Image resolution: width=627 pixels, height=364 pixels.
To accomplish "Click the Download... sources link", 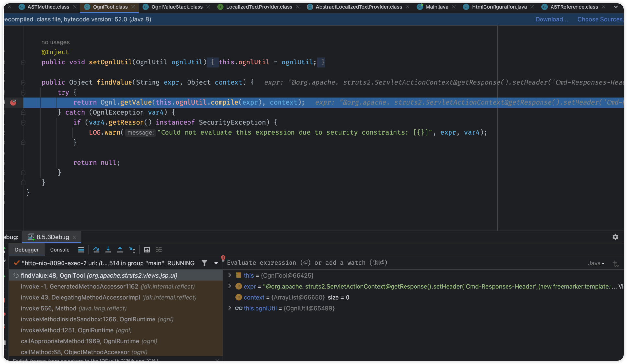I will [552, 19].
